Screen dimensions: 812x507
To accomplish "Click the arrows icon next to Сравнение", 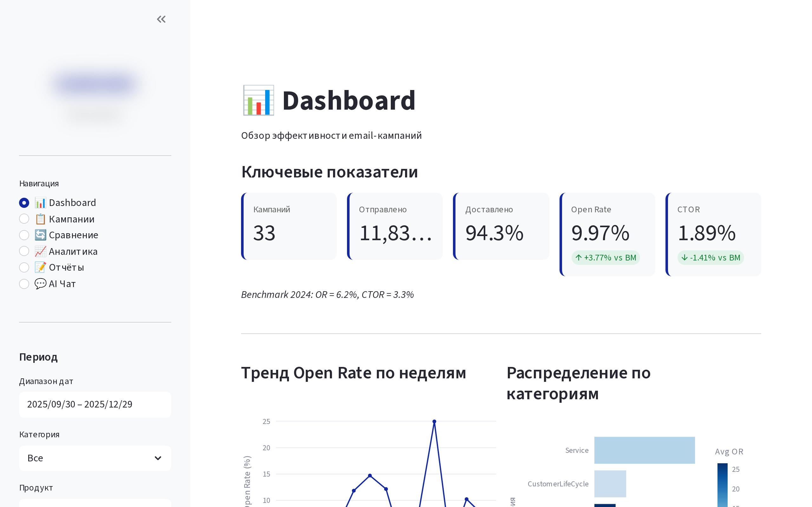I will 40,235.
